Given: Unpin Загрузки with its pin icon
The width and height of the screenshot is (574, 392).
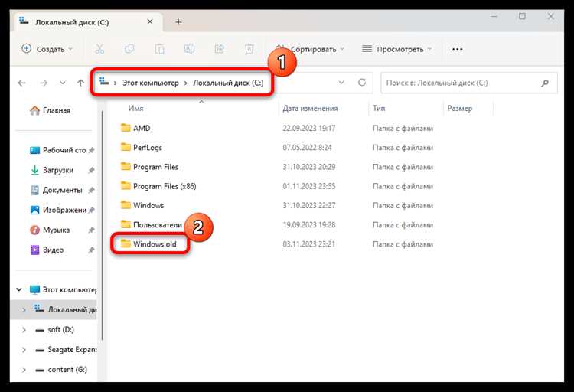Looking at the screenshot, I should click(x=92, y=170).
